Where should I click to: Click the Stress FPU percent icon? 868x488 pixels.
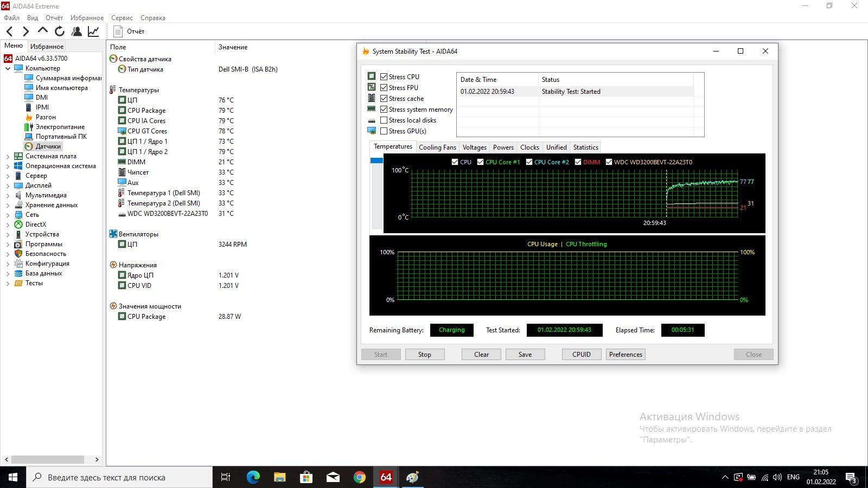point(372,87)
